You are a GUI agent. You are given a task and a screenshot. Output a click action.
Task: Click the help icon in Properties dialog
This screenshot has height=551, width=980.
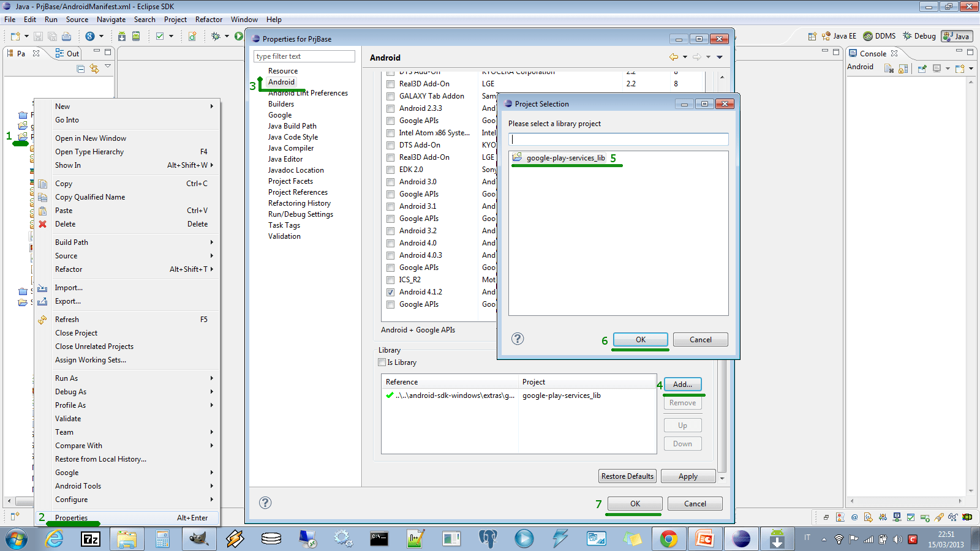[265, 503]
